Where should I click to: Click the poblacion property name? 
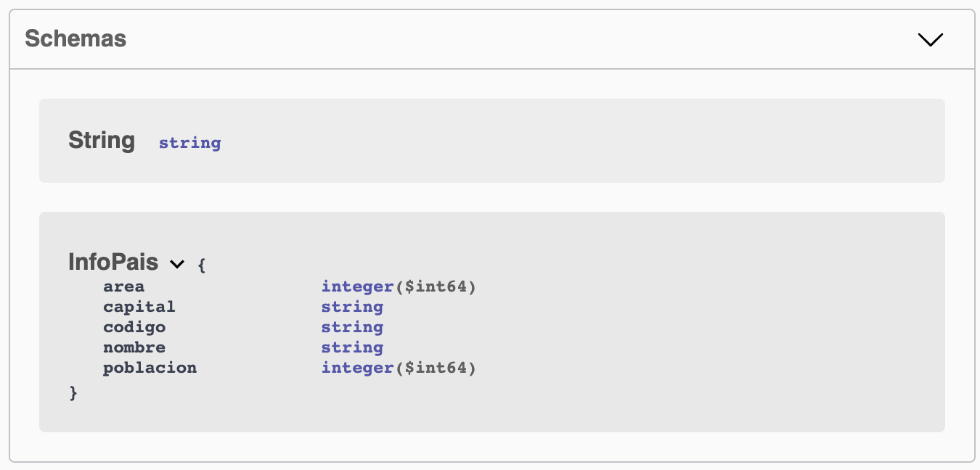150,368
